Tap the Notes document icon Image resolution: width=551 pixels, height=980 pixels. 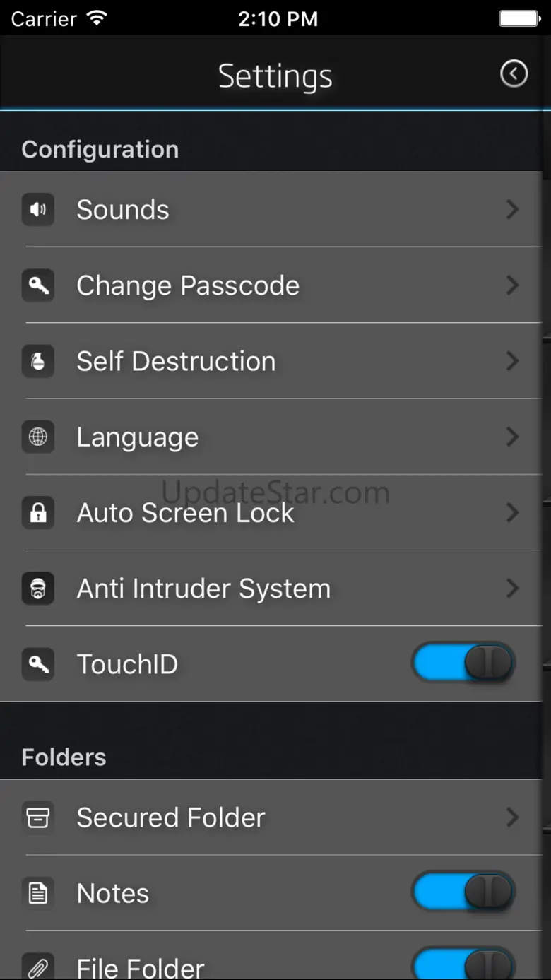38,894
